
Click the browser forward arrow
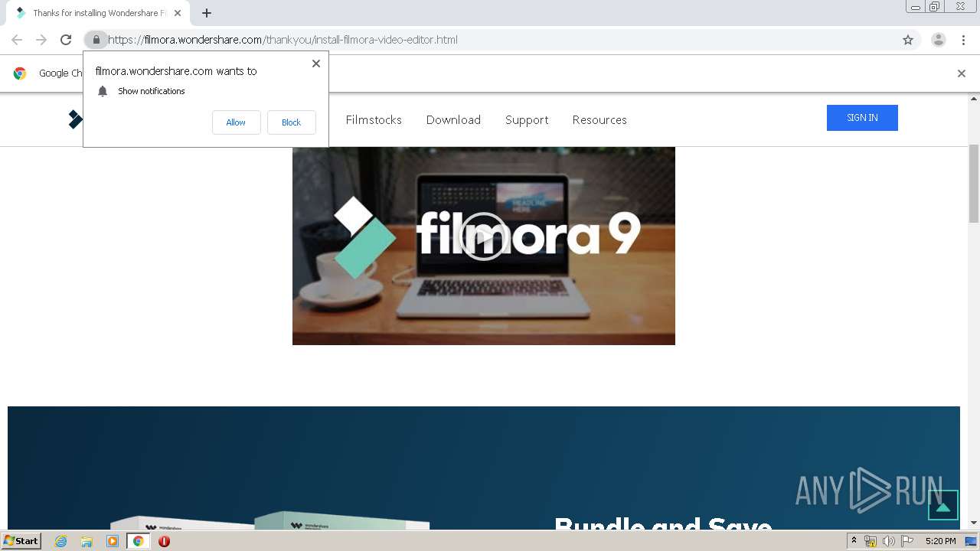point(41,40)
